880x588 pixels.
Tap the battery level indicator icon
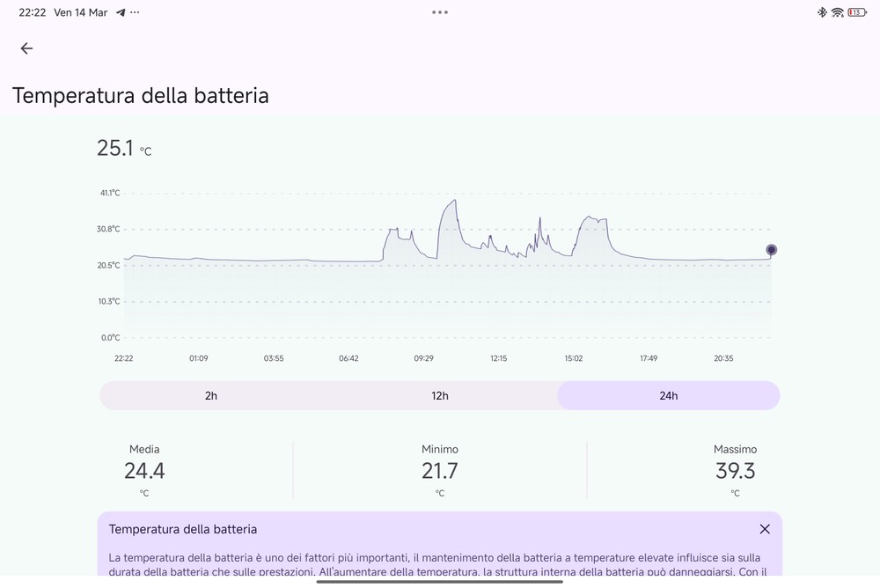tap(856, 12)
